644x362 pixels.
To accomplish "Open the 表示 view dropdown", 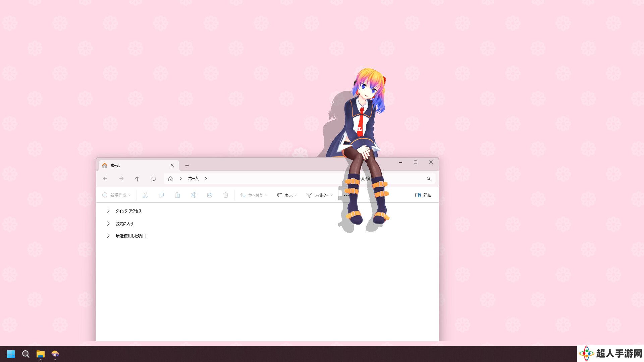I will [287, 195].
